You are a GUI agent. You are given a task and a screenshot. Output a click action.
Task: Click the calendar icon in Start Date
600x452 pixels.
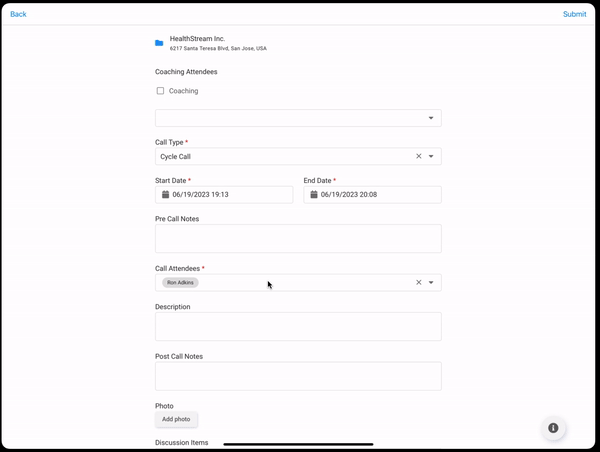(165, 195)
